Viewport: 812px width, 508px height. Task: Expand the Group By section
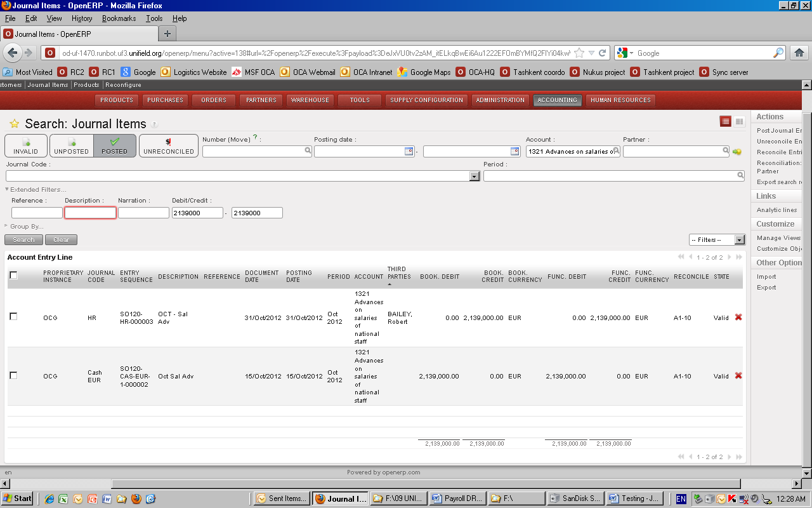click(24, 226)
